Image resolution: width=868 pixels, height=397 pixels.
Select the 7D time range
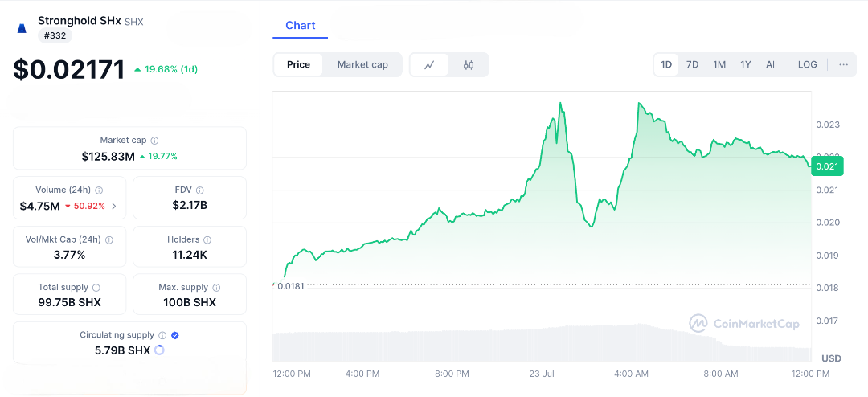(692, 65)
